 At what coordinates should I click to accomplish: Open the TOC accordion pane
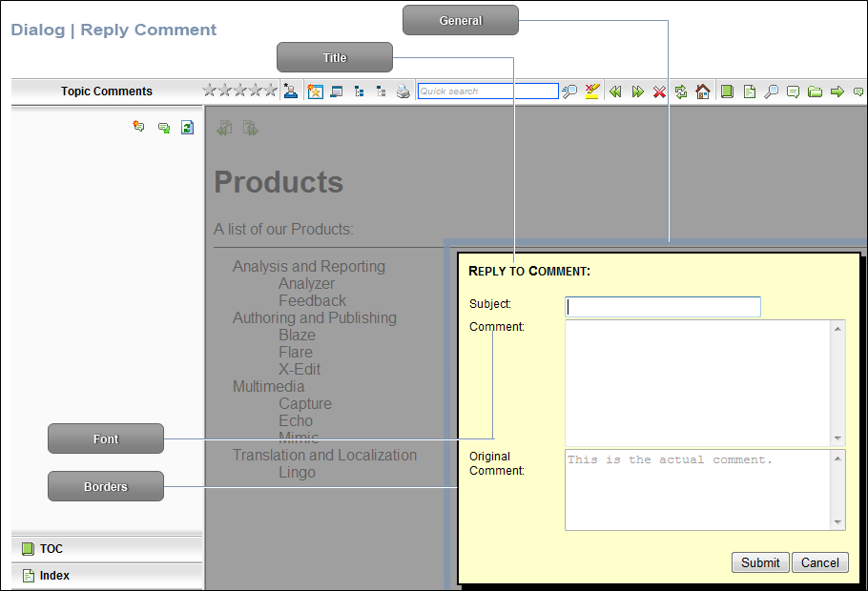point(107,549)
